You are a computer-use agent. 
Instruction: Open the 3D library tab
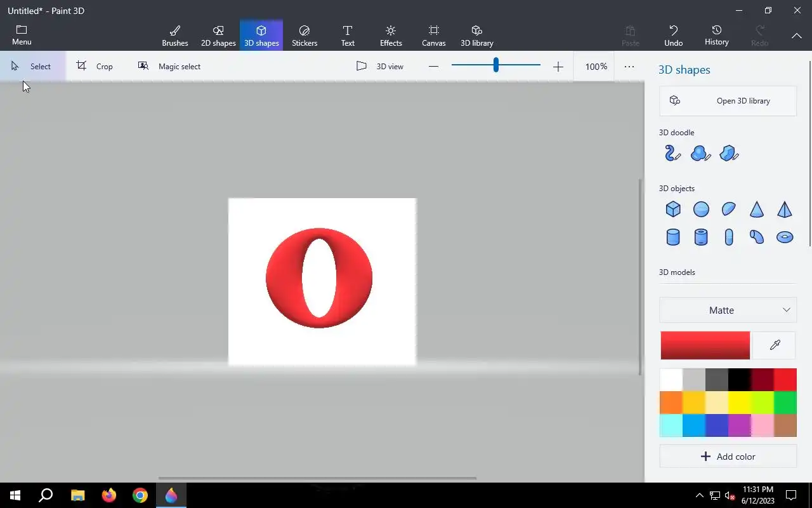(x=477, y=36)
